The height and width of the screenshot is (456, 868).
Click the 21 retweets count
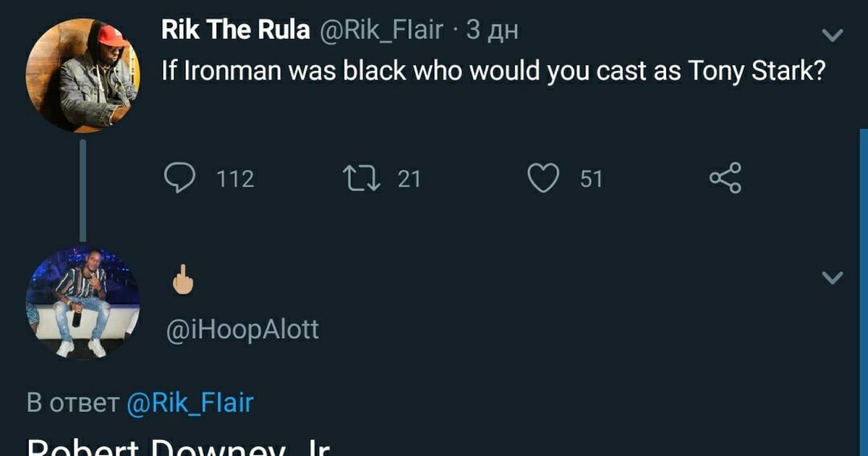click(x=409, y=179)
